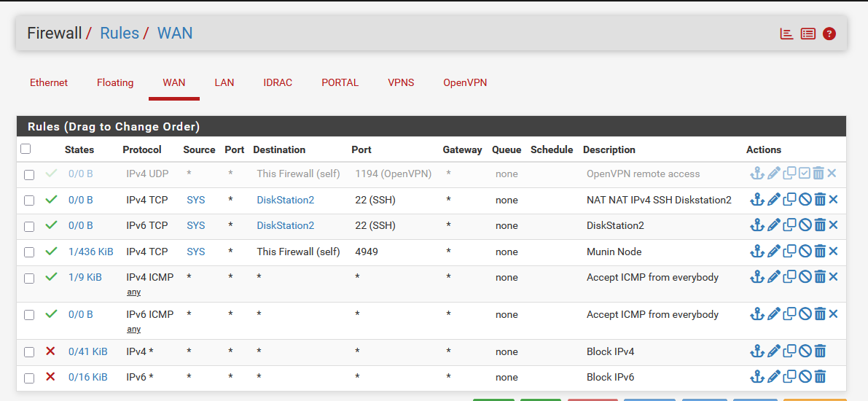The image size is (868, 401).
Task: Open the LAN rules tab
Action: click(x=224, y=83)
